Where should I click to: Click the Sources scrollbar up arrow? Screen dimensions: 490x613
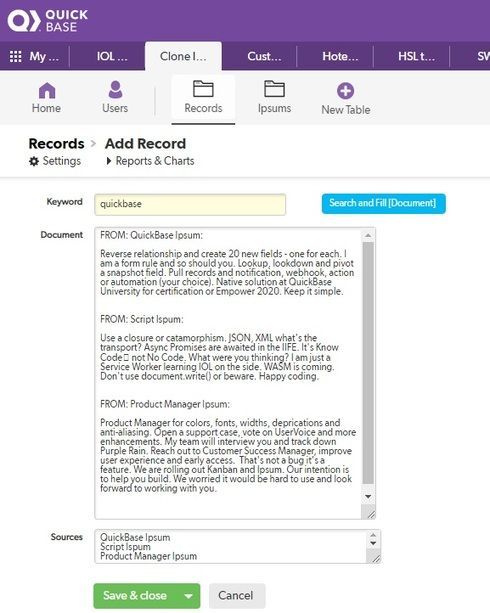(x=373, y=535)
